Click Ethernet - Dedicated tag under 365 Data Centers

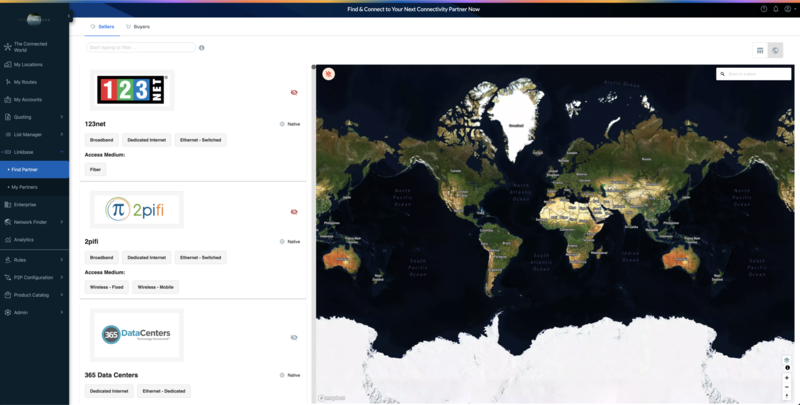(x=164, y=391)
